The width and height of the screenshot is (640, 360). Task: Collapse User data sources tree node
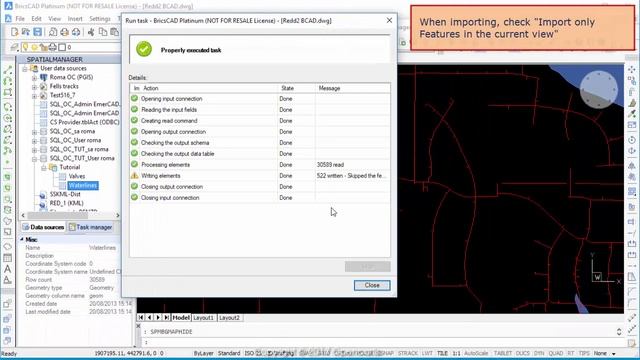click(25, 69)
